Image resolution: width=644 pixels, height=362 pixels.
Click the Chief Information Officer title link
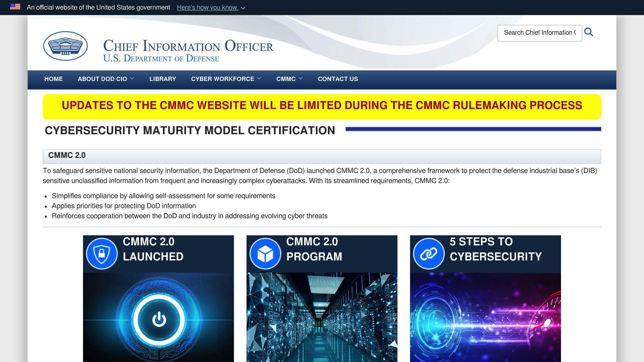pyautogui.click(x=188, y=46)
